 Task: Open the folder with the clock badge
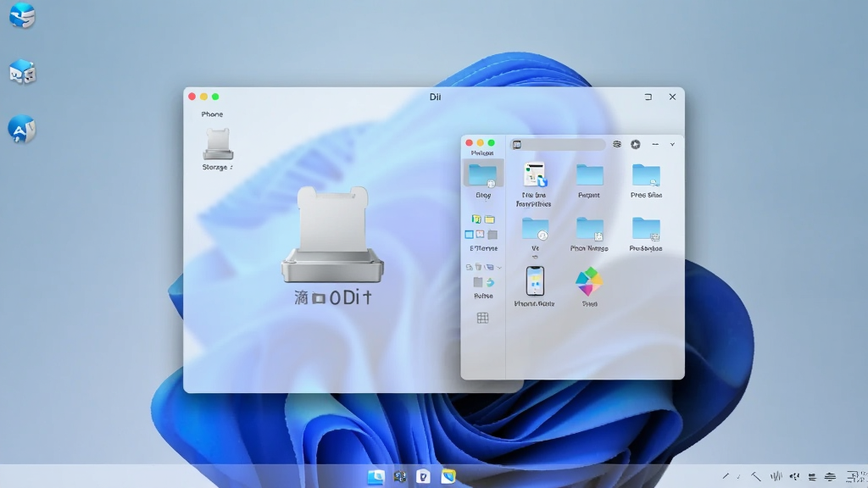tap(535, 229)
